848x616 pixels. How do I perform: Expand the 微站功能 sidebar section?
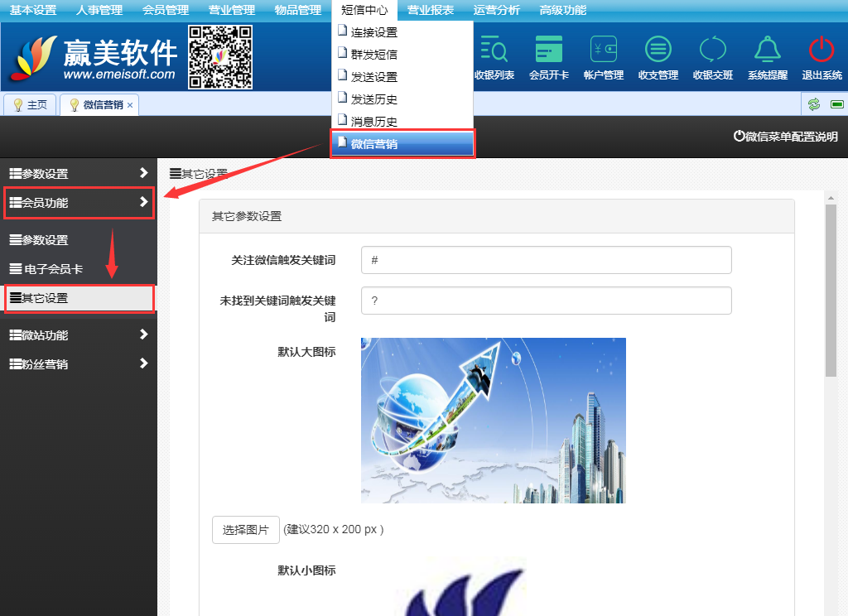79,335
